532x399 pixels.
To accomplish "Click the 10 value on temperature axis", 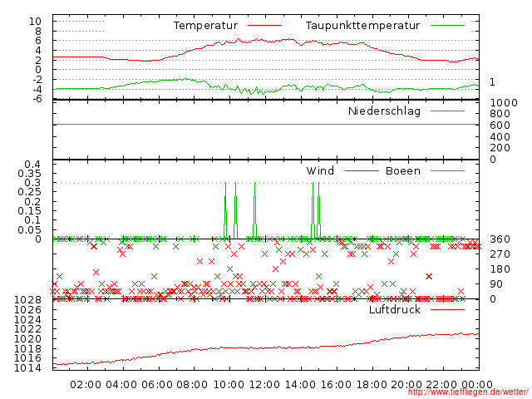I will click(35, 22).
